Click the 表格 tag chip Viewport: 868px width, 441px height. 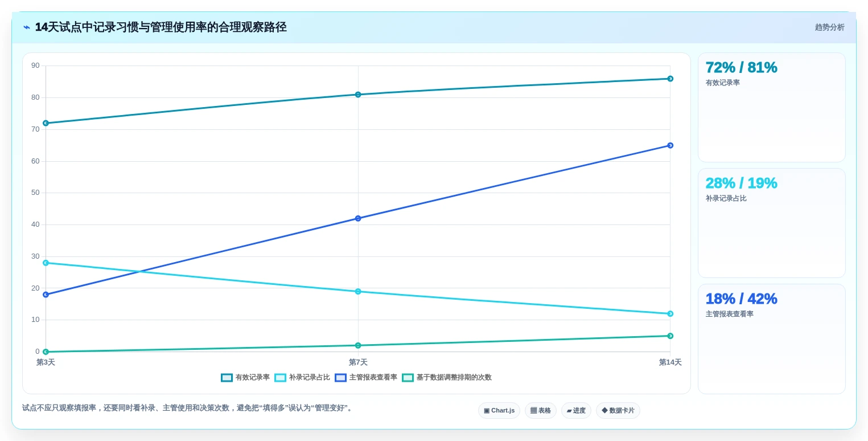click(x=541, y=411)
